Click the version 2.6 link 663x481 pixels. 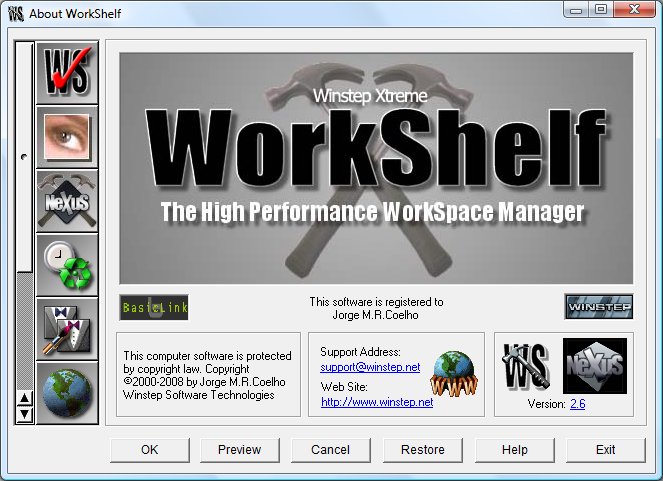coord(578,404)
